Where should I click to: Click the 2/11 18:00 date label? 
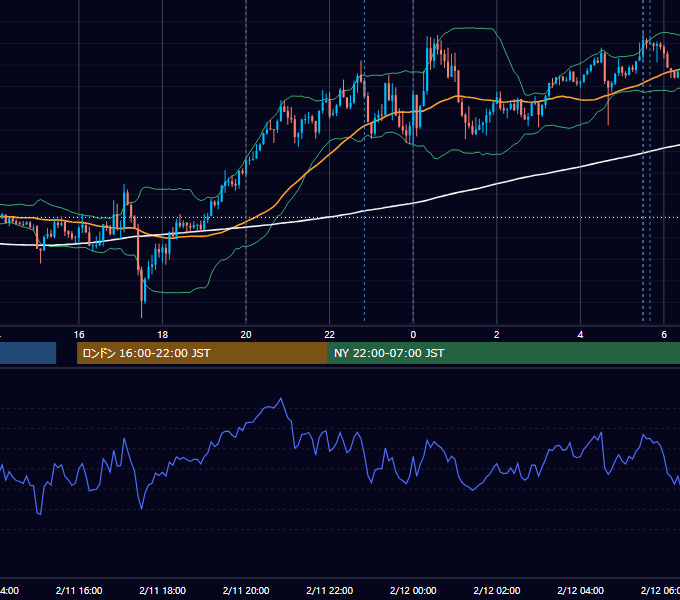[163, 590]
